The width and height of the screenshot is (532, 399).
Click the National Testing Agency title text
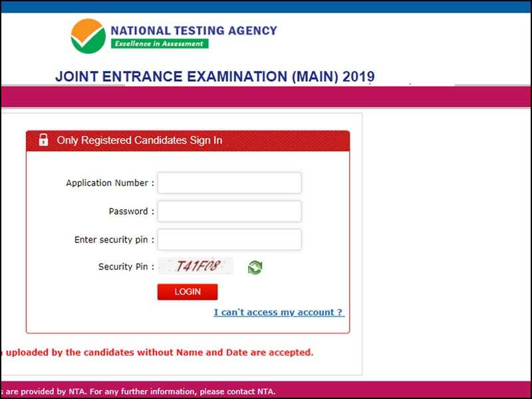(194, 31)
